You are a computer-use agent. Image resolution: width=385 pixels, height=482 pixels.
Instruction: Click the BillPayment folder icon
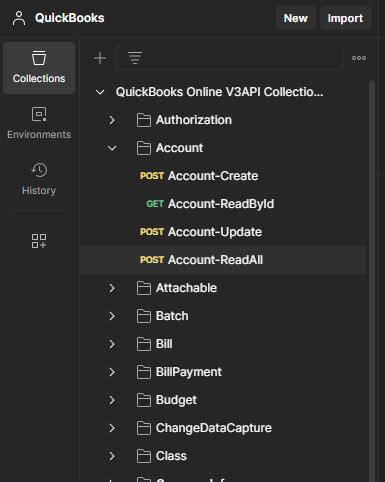[x=144, y=372]
